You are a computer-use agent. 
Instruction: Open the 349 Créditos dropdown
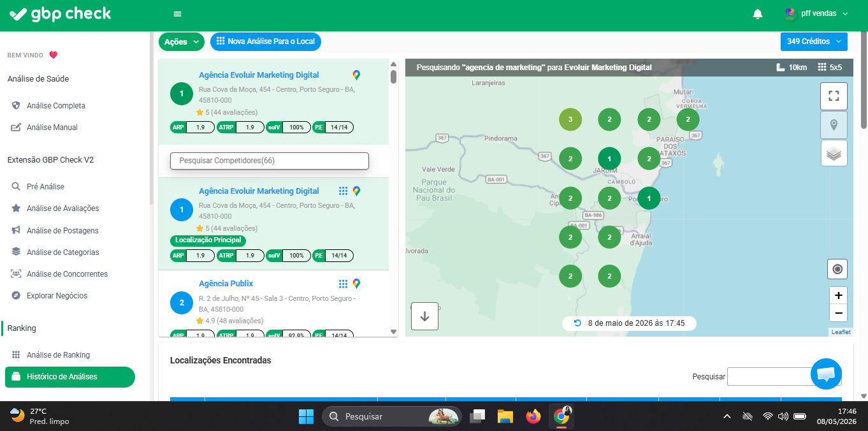(814, 41)
